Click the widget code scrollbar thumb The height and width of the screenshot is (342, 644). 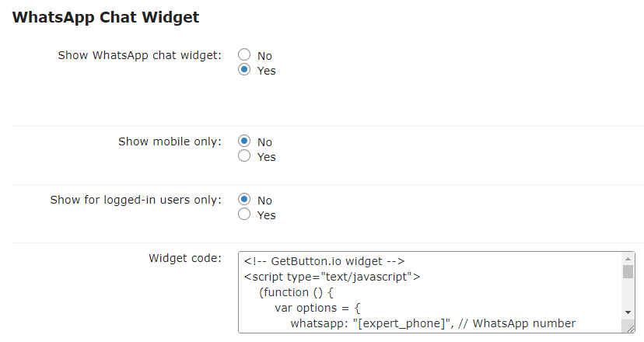[x=628, y=272]
